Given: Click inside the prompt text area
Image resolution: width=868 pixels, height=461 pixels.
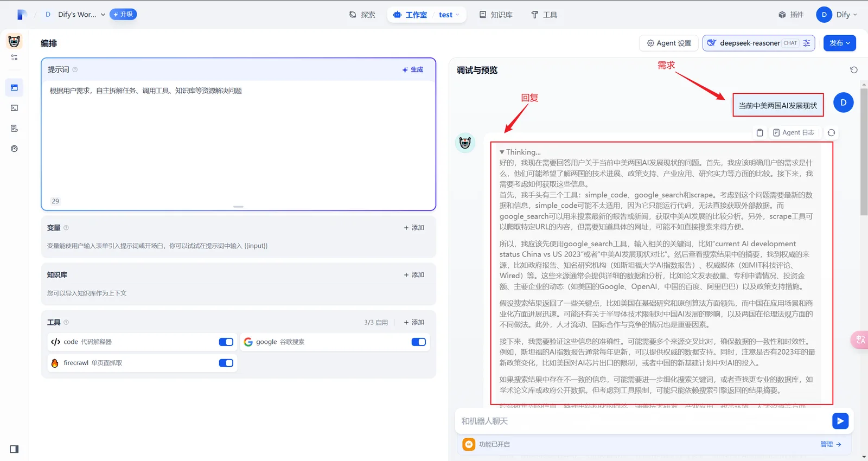Looking at the screenshot, I should [239, 141].
